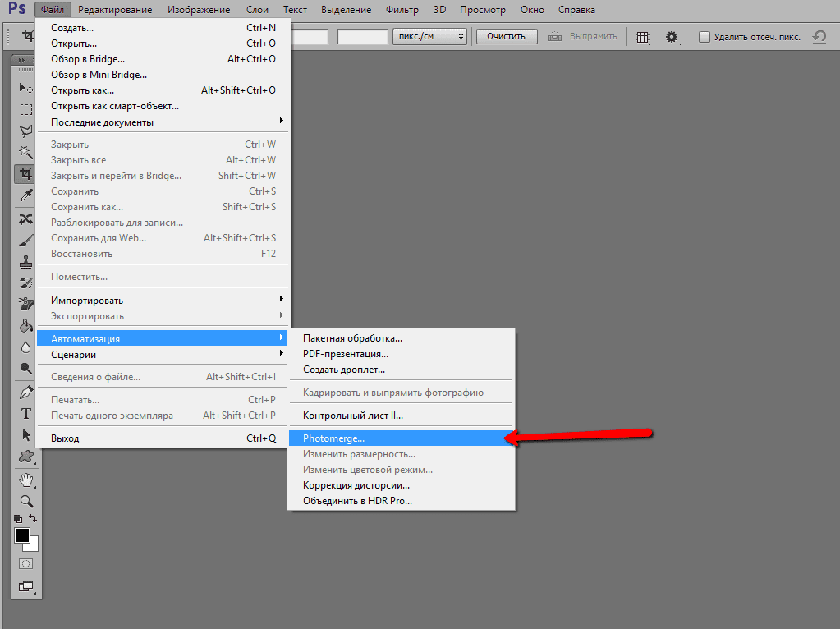Click the Photoshop Ps logo
This screenshot has height=629, width=840.
17,9
